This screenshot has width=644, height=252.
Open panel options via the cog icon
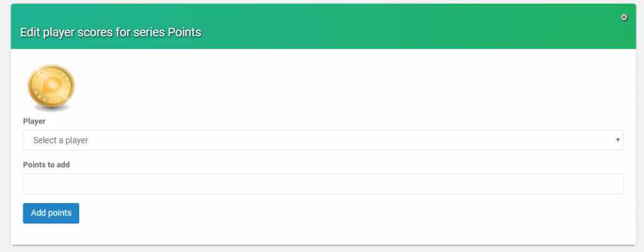click(x=624, y=17)
